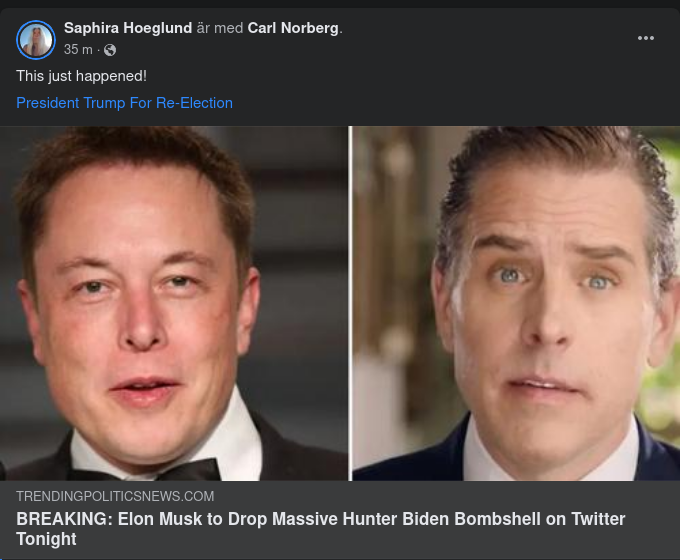Screen dimensions: 680x560
Task: Click the '35 m' post timestamp
Action: 78,50
